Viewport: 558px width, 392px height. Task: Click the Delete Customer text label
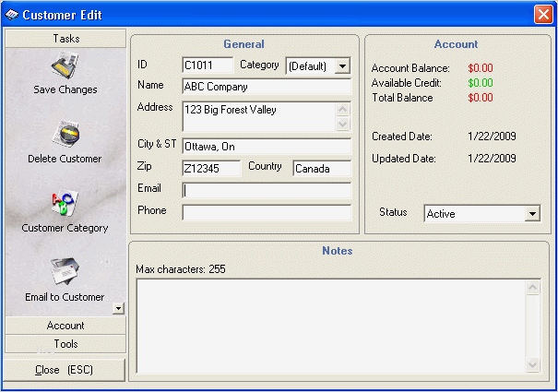[x=65, y=159]
